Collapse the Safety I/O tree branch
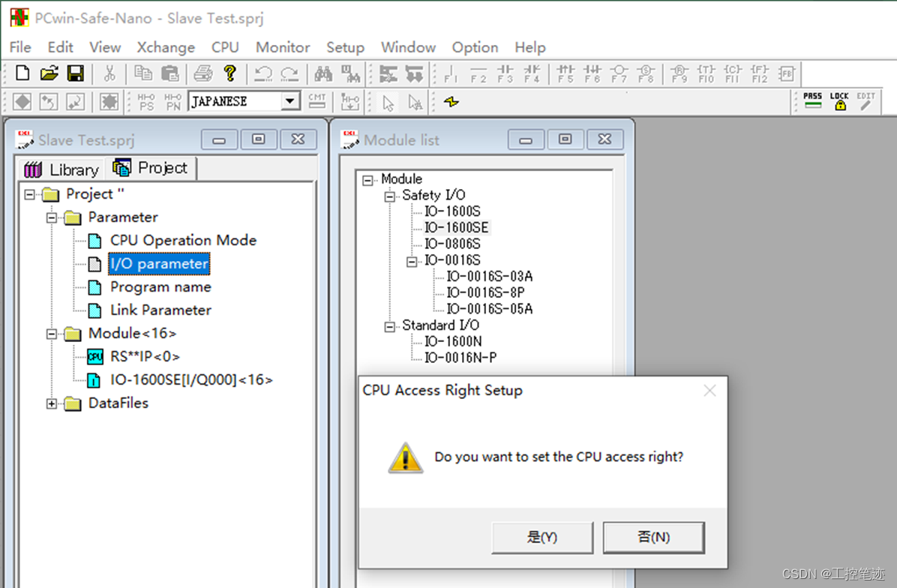 [x=388, y=195]
